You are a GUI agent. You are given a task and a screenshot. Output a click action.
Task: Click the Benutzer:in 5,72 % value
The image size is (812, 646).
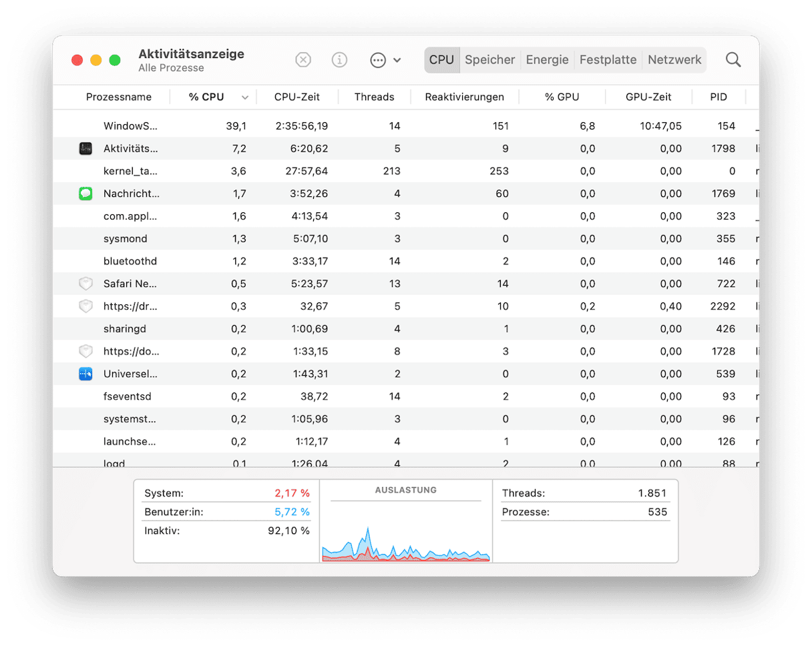[292, 512]
